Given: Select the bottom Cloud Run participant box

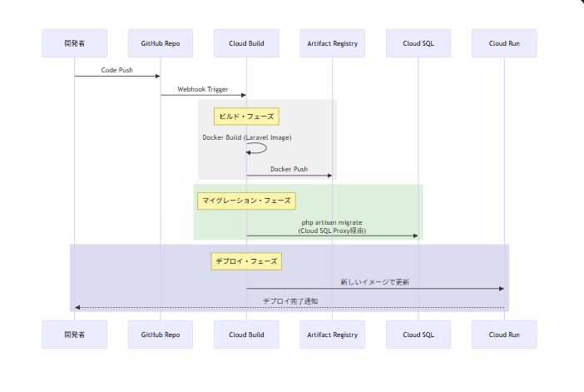Looking at the screenshot, I should point(504,335).
